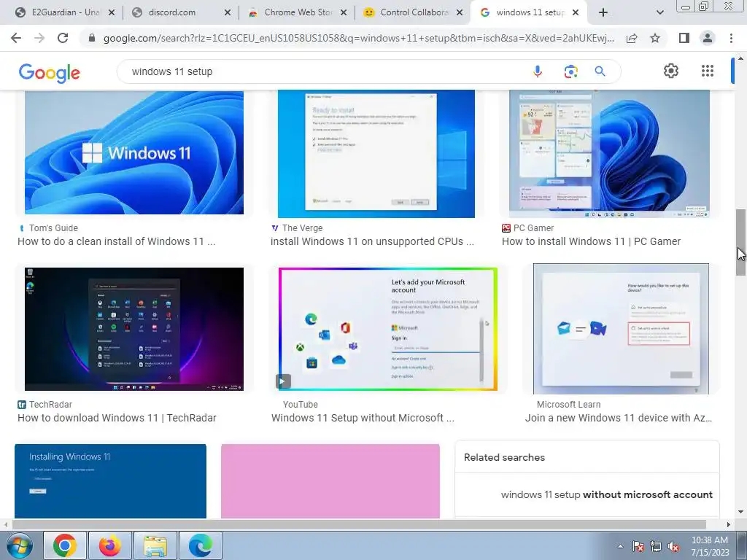
Task: Bookmark this page with the star
Action: tap(655, 38)
